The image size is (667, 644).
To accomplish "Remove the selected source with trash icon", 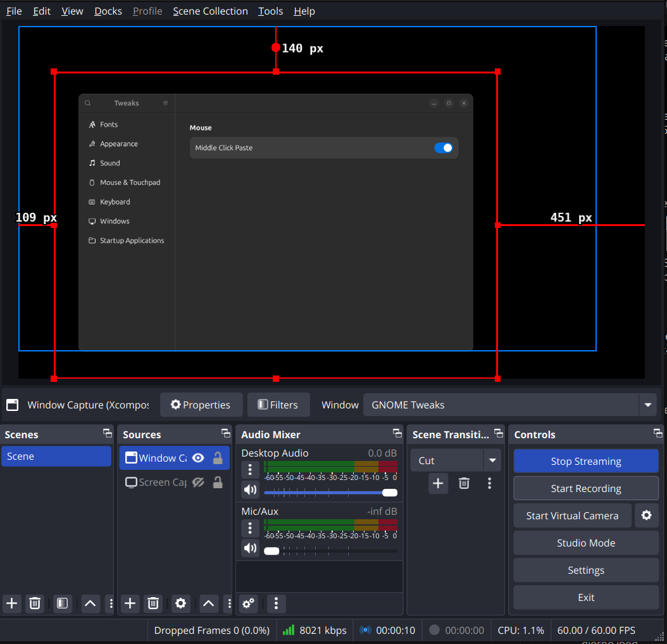I will point(153,603).
